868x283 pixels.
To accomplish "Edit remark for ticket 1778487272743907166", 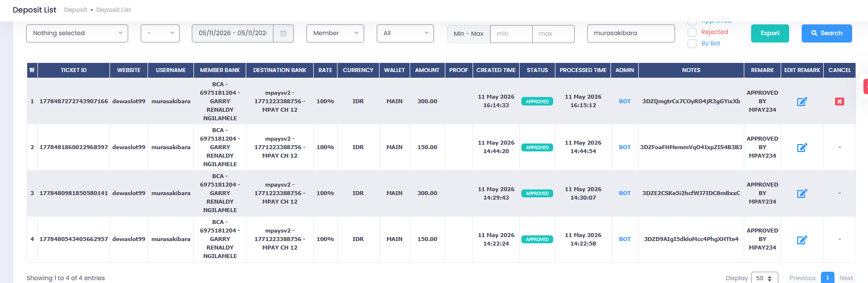I will (802, 102).
